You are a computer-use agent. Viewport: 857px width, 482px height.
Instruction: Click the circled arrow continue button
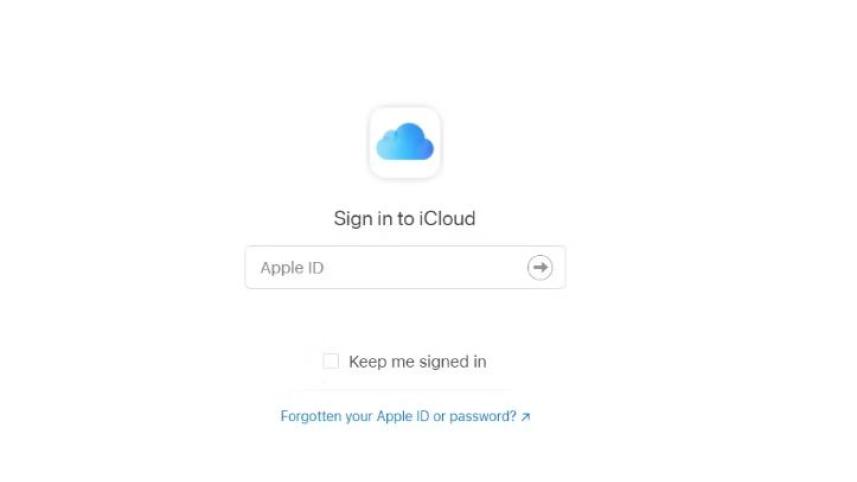tap(540, 267)
